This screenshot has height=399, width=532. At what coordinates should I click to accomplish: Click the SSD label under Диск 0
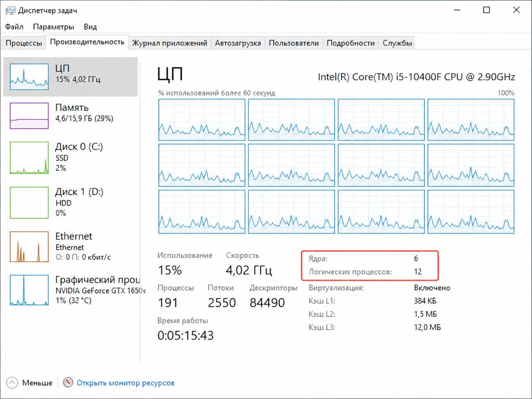pyautogui.click(x=62, y=158)
